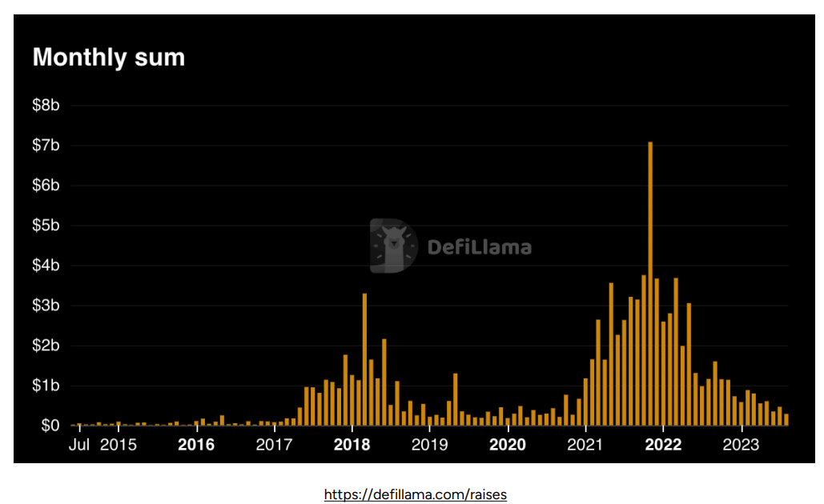Select the 2020 x-axis label
824x504 pixels.
tap(508, 444)
